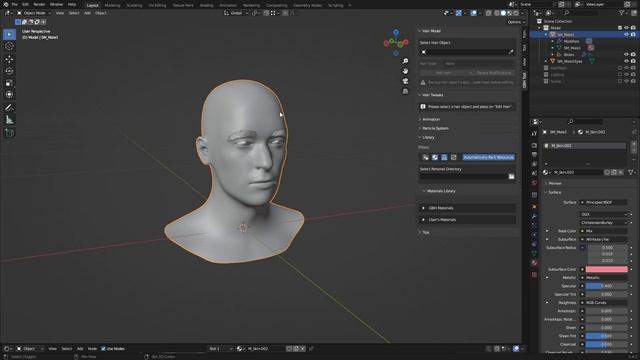The height and width of the screenshot is (360, 640).
Task: Open the Output properties tab icon
Action: click(x=534, y=155)
